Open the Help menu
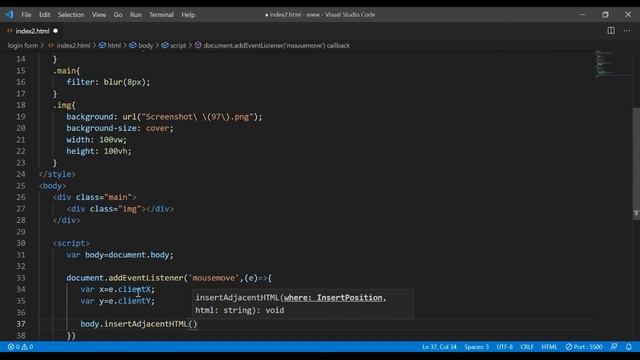 point(188,15)
